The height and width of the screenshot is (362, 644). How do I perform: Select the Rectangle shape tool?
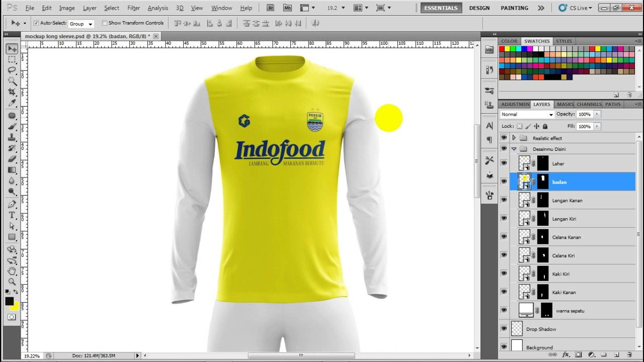tap(12, 237)
